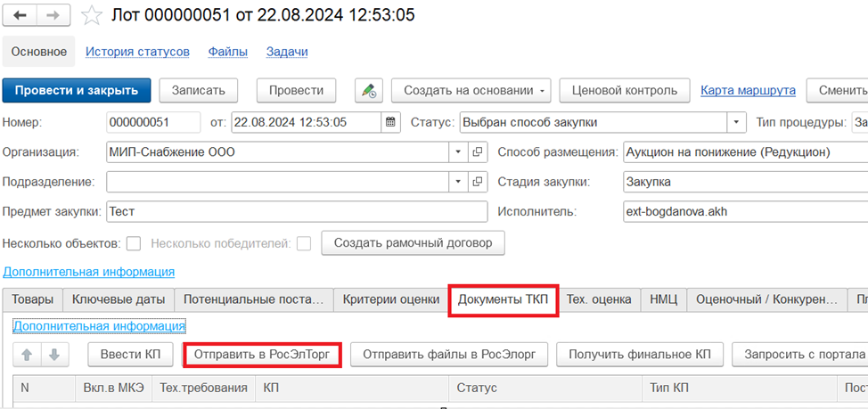
Task: Open calendar picker for date field
Action: click(x=390, y=122)
